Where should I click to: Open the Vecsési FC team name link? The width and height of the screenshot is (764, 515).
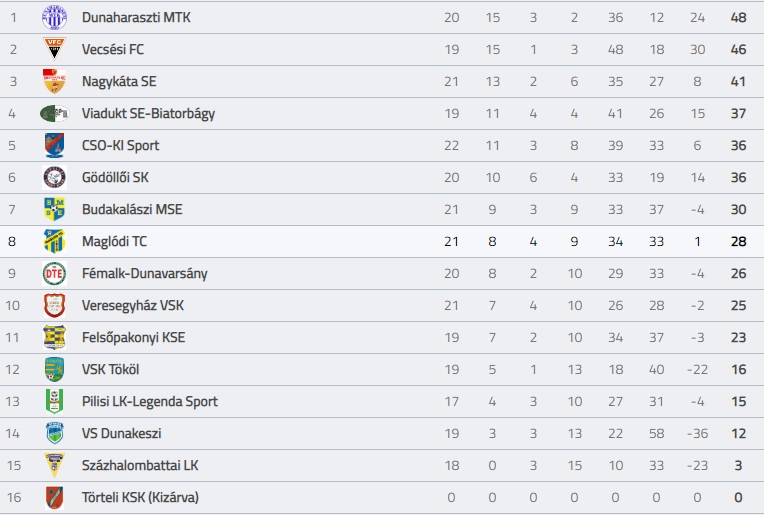pos(113,49)
